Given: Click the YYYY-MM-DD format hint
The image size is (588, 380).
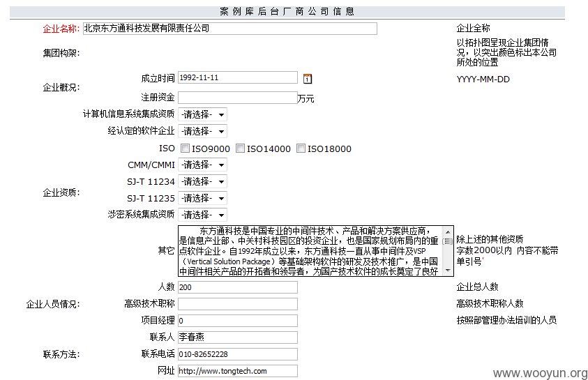Looking at the screenshot, I should pyautogui.click(x=483, y=79).
